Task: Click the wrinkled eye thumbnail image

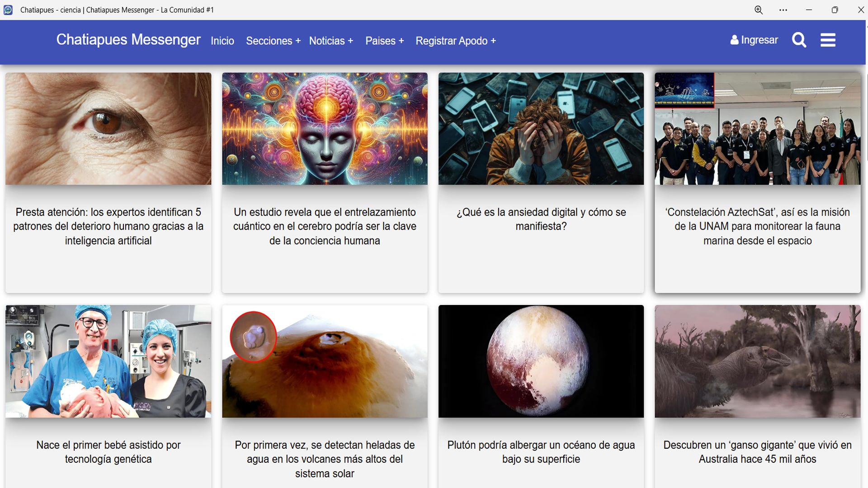Action: [108, 129]
